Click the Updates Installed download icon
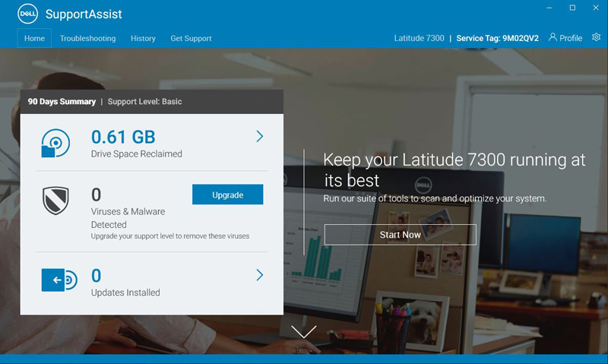 pyautogui.click(x=59, y=280)
